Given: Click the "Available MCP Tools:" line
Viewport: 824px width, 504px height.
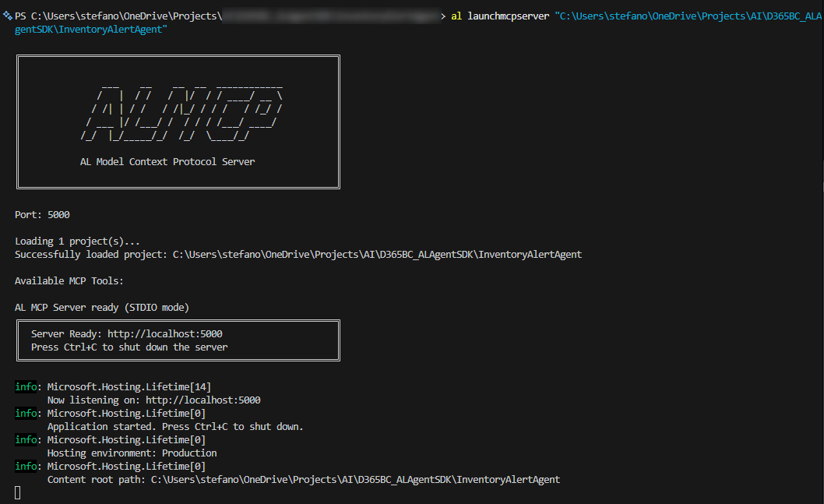Looking at the screenshot, I should (x=69, y=280).
